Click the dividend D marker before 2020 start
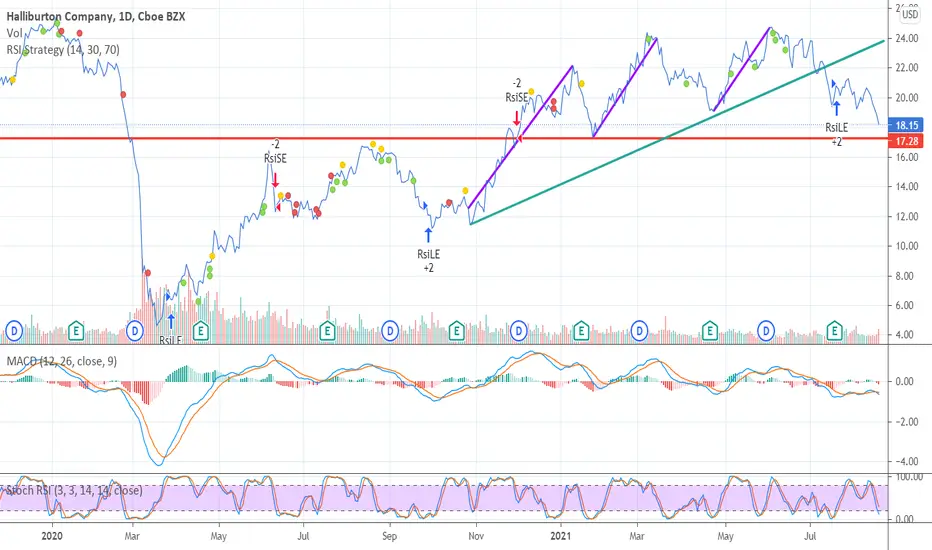Image resolution: width=932 pixels, height=550 pixels. click(x=14, y=331)
